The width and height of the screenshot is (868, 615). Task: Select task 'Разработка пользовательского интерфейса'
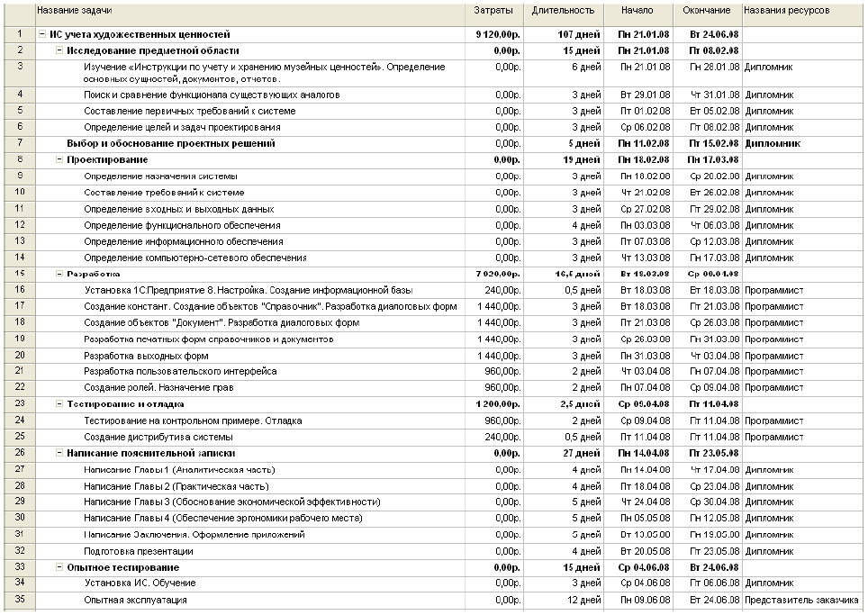point(180,372)
